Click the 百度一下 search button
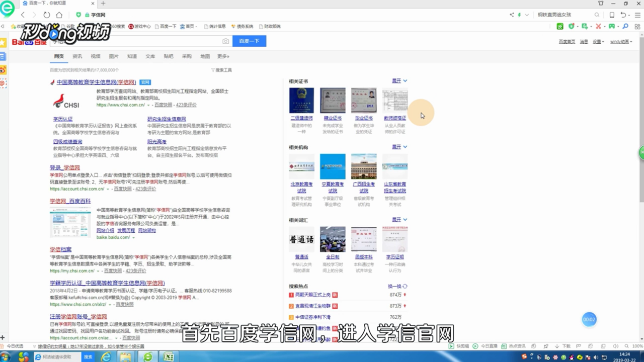 click(x=249, y=41)
